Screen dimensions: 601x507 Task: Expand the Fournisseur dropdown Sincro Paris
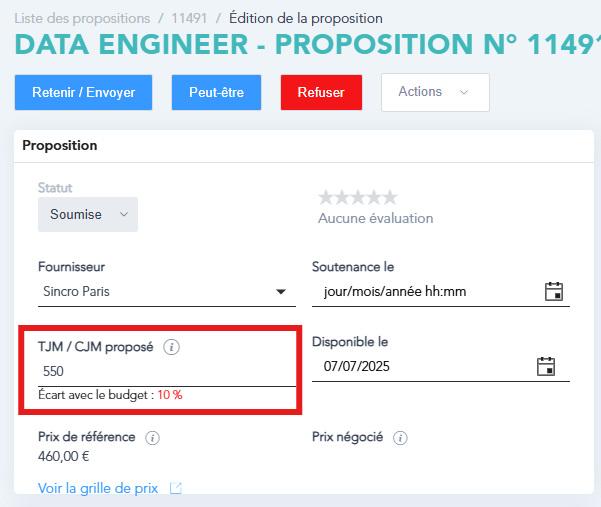(x=168, y=292)
